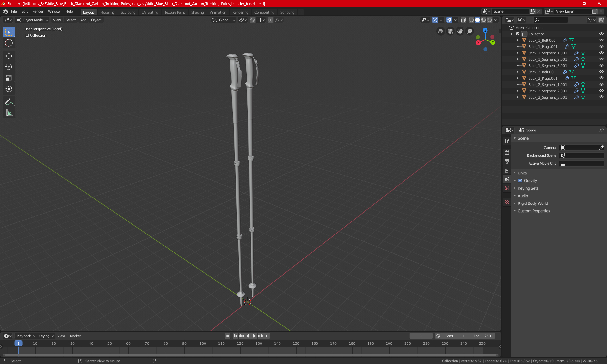Toggle auto keying record button
The image size is (607, 364).
tap(228, 336)
